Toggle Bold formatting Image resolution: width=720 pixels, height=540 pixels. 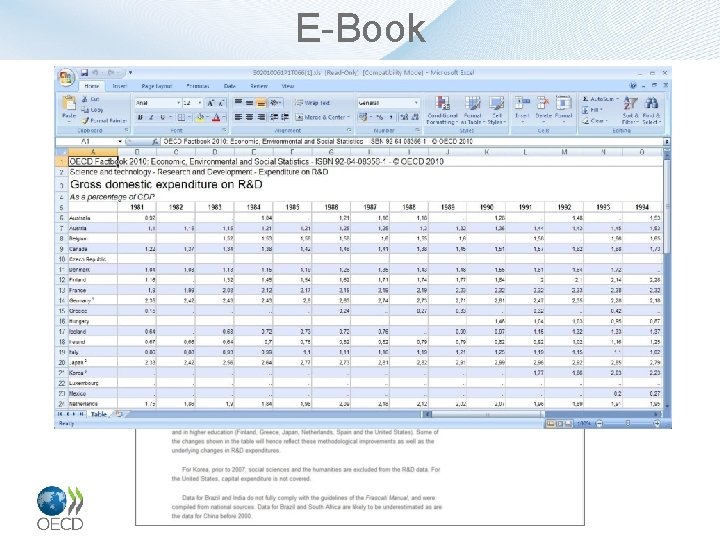tap(140, 118)
